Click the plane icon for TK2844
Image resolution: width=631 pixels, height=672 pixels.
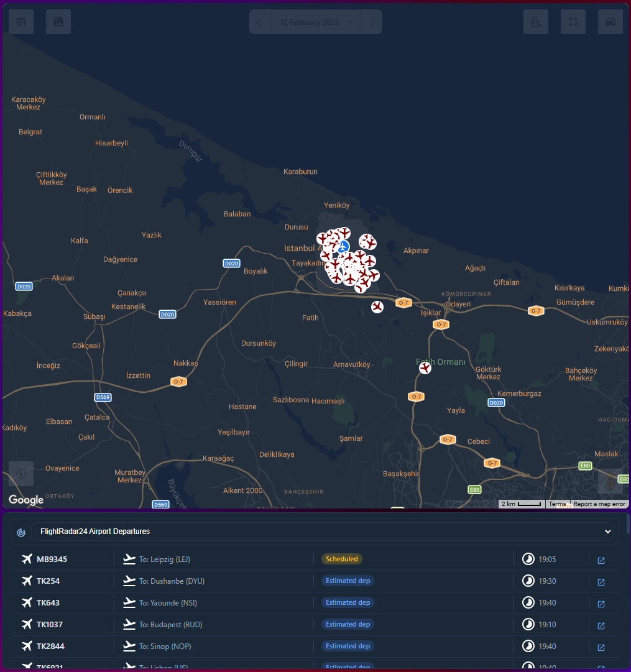[x=27, y=646]
